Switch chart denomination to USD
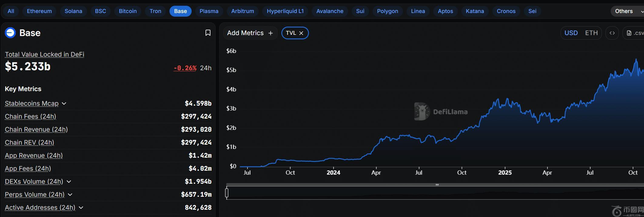Viewport: 644px width, 217px height. (571, 33)
